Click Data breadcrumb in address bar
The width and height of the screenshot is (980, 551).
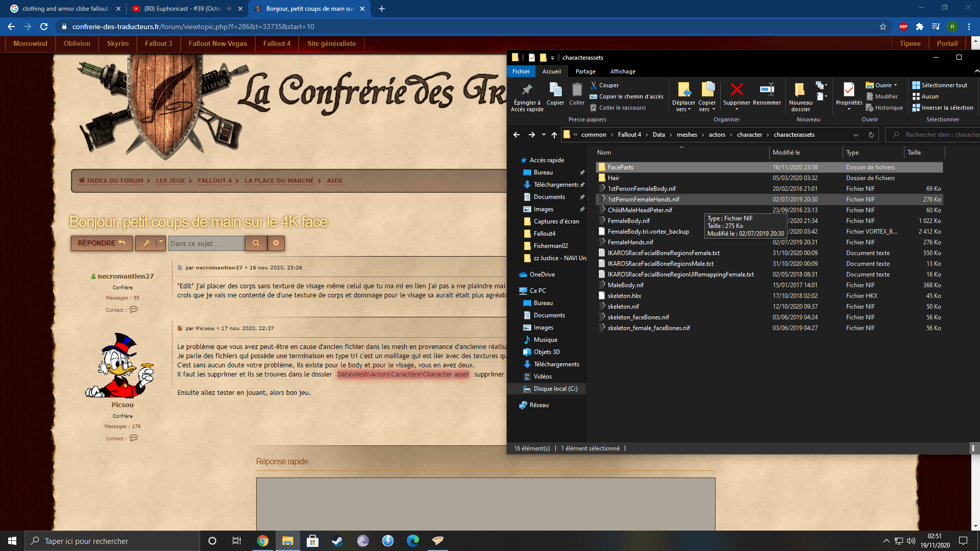point(658,135)
